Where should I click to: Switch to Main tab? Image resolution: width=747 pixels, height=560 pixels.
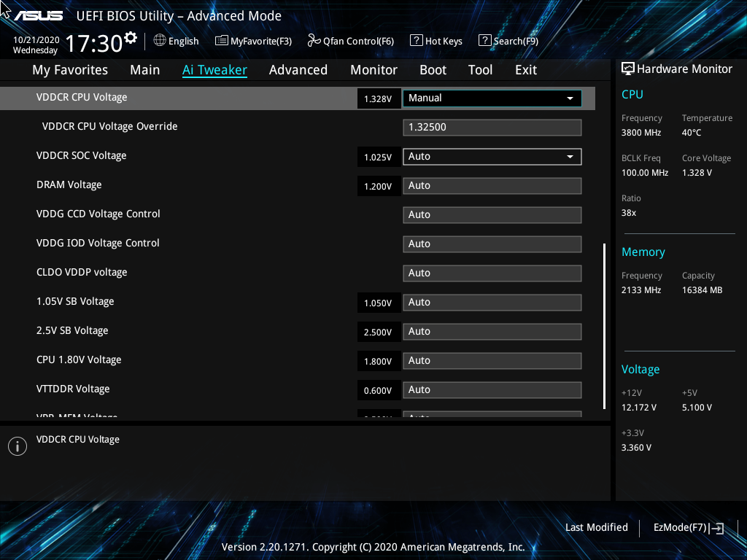coord(145,70)
